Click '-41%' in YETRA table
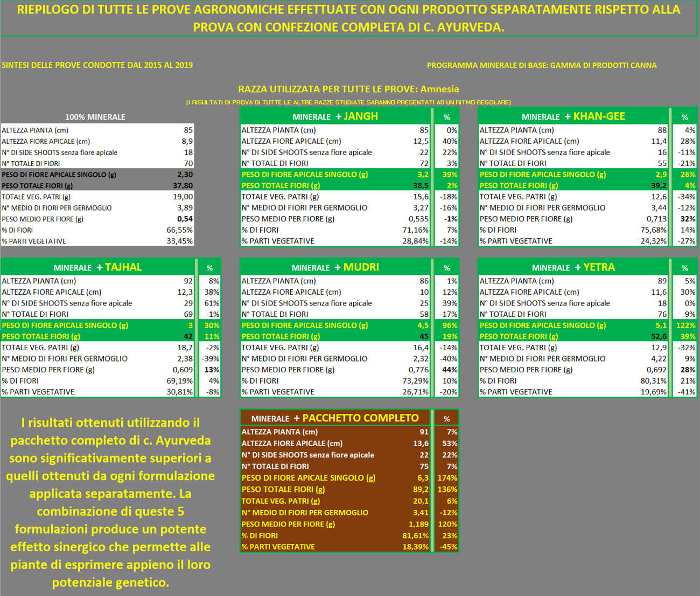 pos(687,392)
